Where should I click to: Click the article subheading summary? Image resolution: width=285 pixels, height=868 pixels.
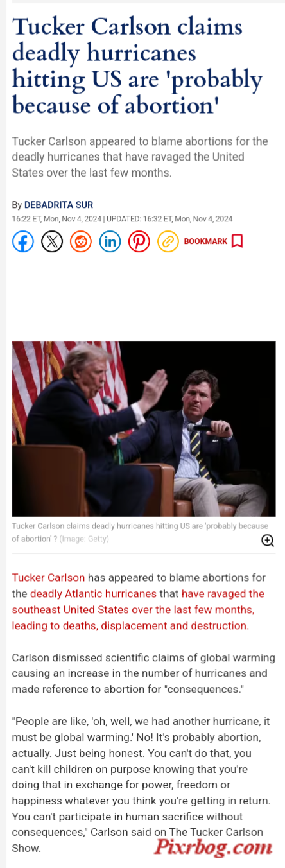tap(140, 157)
